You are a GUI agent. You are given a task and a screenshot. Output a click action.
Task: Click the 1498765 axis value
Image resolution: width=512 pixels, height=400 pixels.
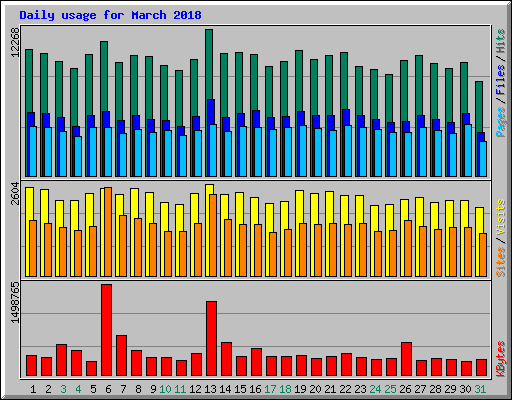coord(15,303)
